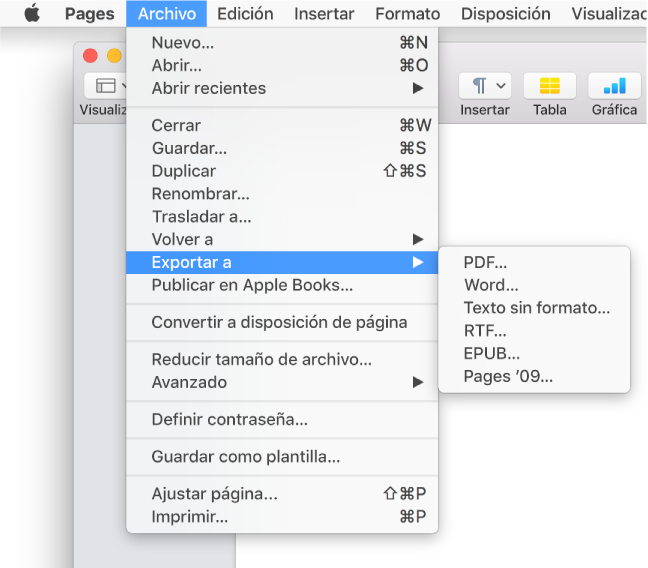Click the highlighted Exportar a item
The height and width of the screenshot is (568, 648).
coord(282,262)
